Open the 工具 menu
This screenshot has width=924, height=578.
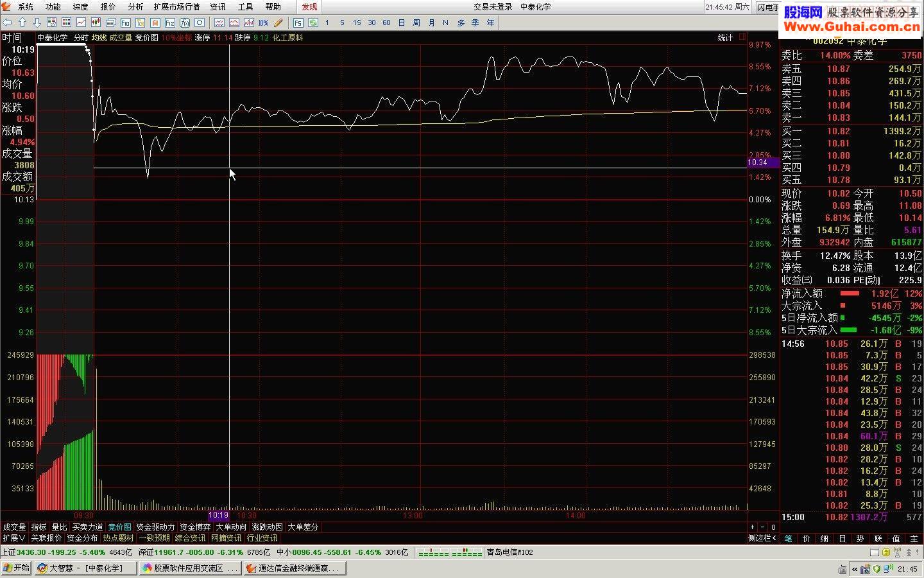245,6
